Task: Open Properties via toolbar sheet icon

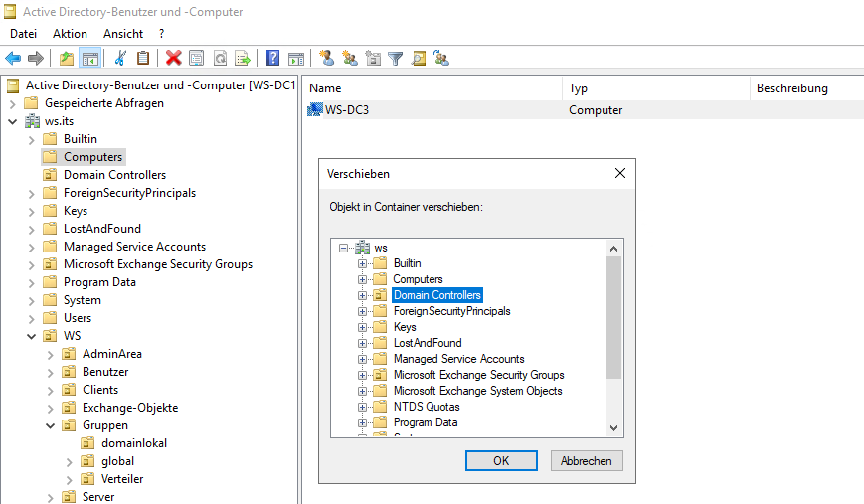Action: tap(197, 58)
